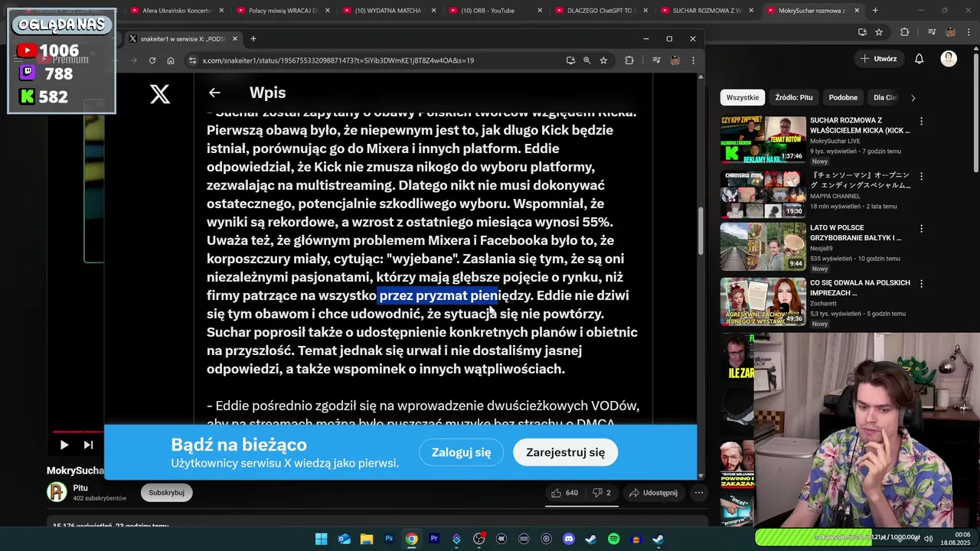
Task: Open the Pitu channel avatar
Action: click(57, 492)
